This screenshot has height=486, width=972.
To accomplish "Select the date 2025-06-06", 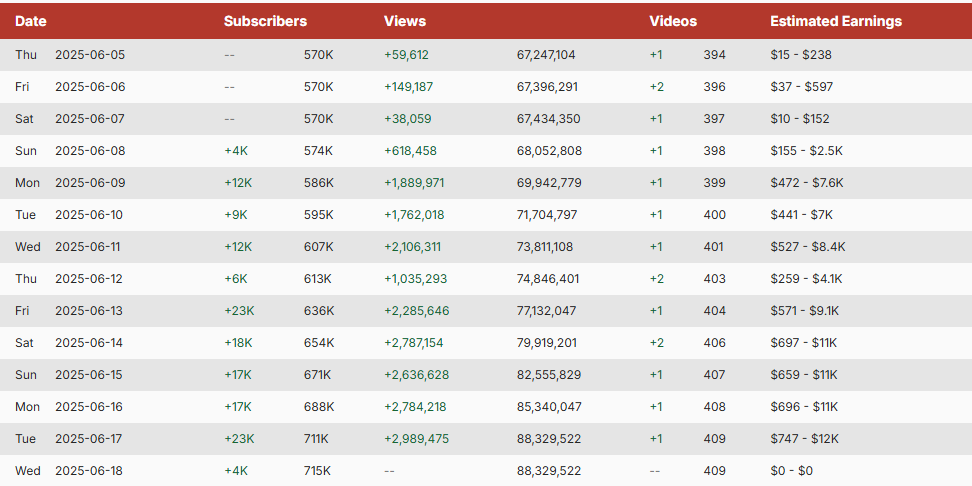I will 90,87.
